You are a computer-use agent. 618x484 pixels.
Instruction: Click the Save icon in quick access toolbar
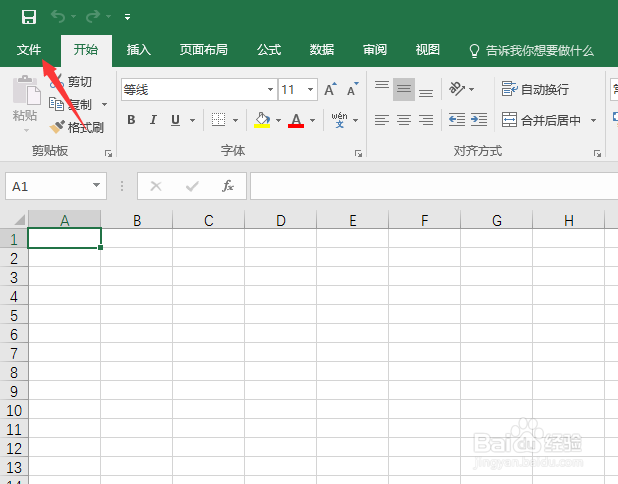click(29, 17)
